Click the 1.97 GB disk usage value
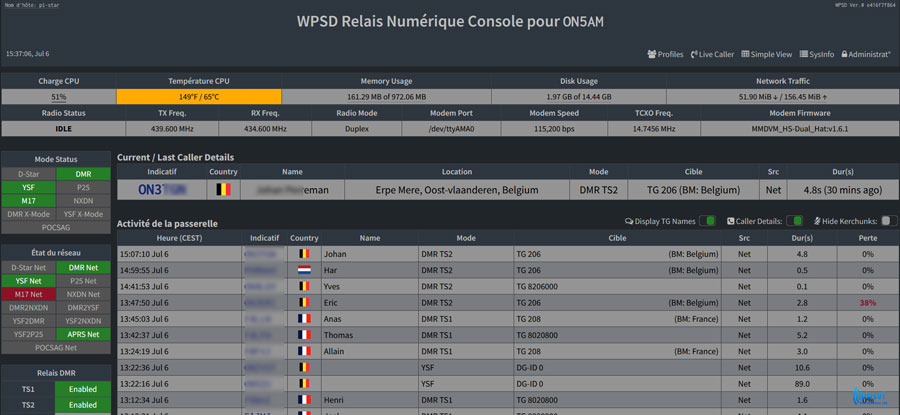 click(579, 96)
